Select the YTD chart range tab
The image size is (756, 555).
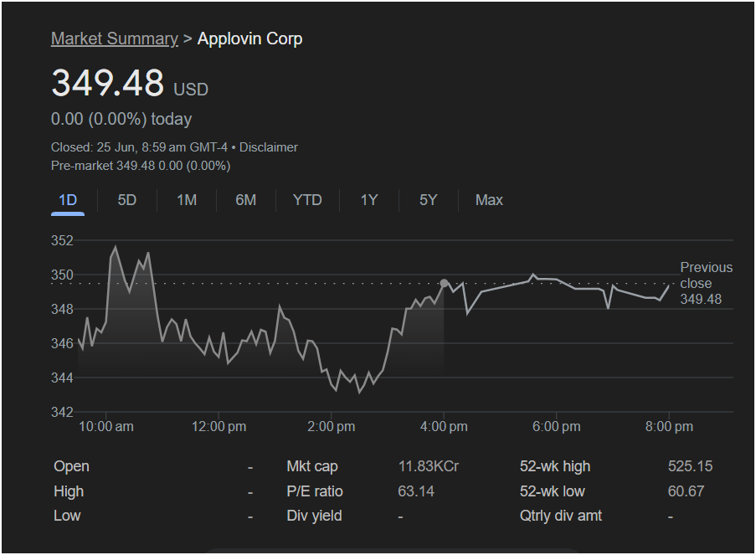click(307, 200)
